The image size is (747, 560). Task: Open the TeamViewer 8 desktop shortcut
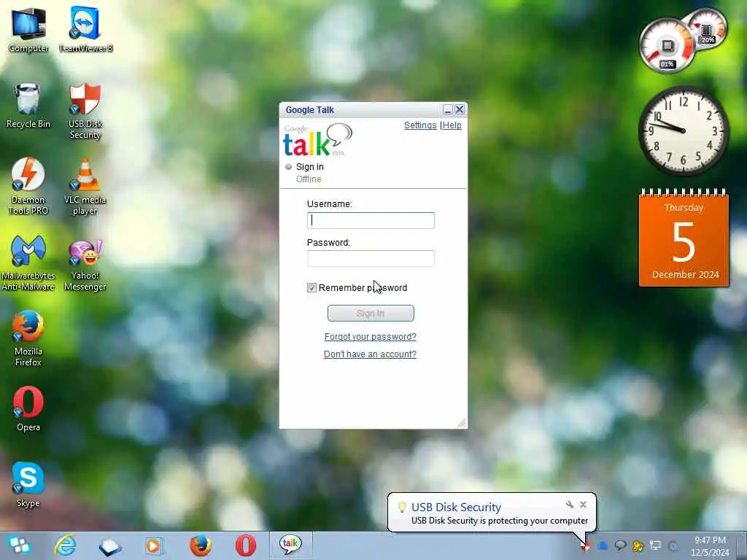[x=85, y=29]
